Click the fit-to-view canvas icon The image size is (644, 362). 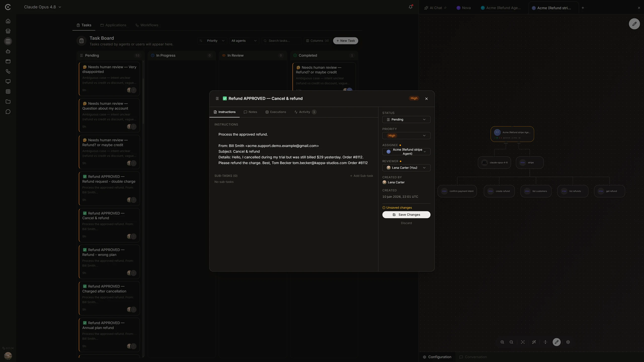[523, 342]
